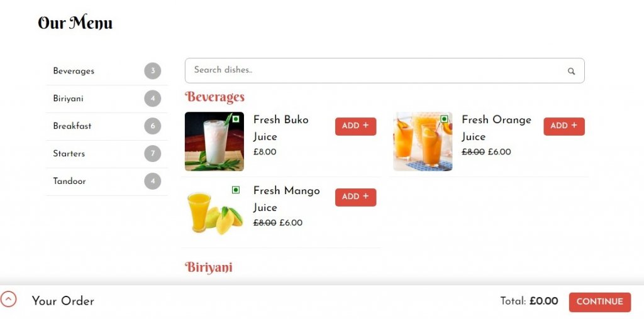Add Fresh Orange Juice to order

click(564, 126)
